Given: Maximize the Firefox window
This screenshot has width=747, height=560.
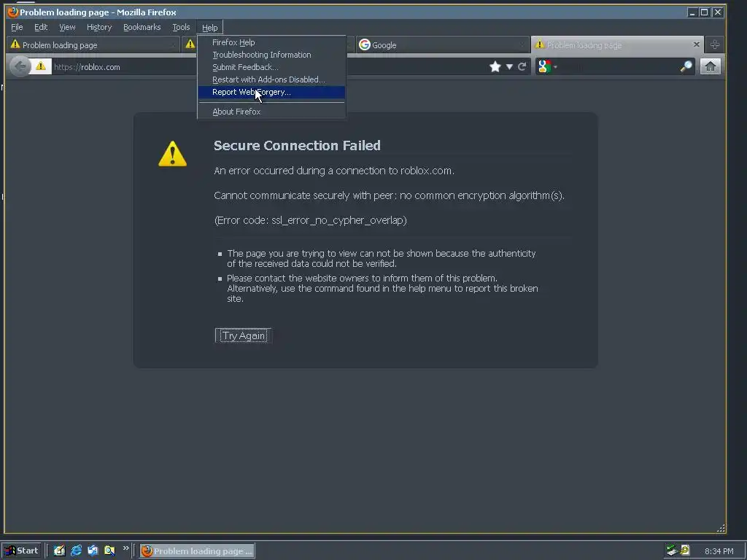Looking at the screenshot, I should pos(704,12).
